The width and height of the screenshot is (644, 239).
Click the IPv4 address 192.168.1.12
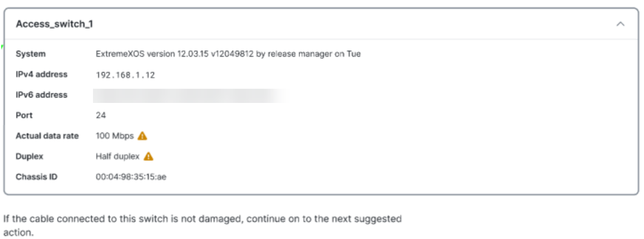[125, 75]
